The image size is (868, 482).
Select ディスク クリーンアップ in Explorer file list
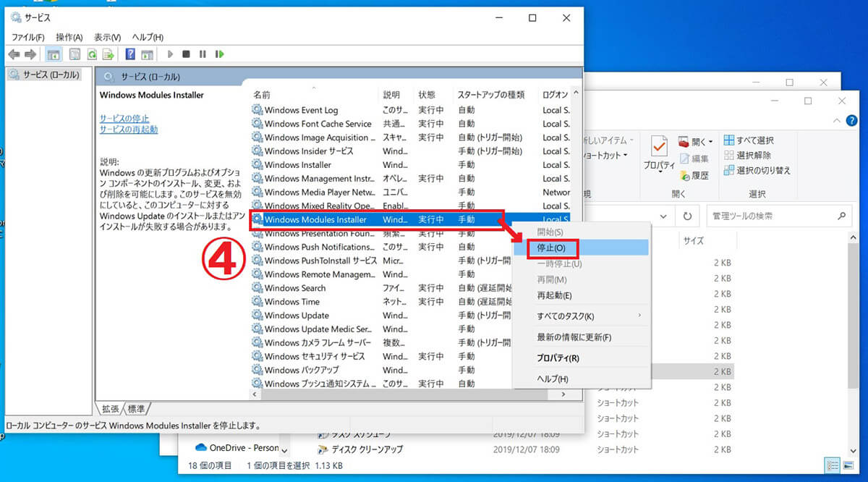367,449
